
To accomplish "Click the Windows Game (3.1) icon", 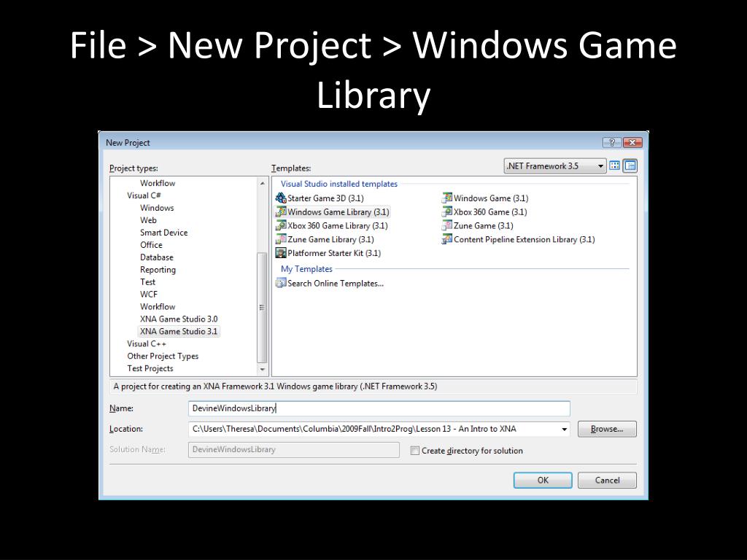I will (x=447, y=198).
